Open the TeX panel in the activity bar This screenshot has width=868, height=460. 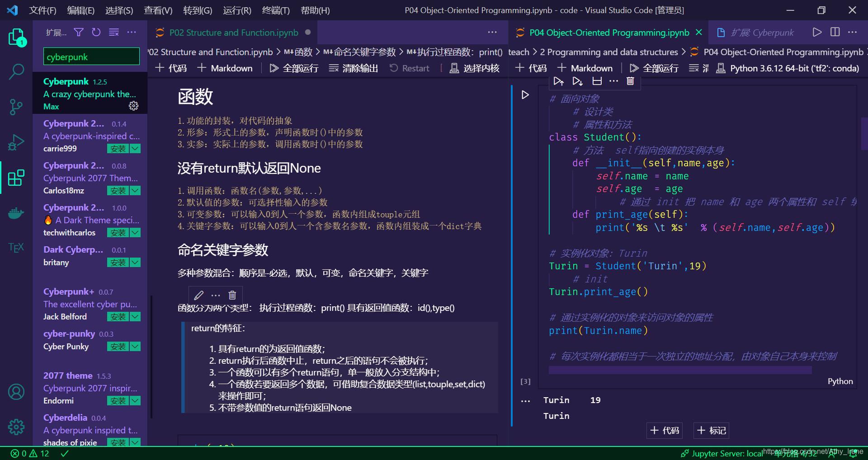click(16, 247)
